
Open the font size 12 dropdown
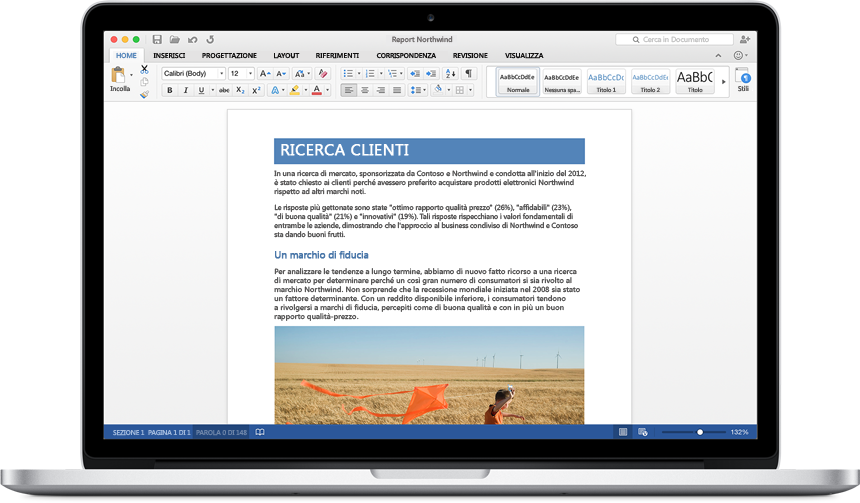251,74
